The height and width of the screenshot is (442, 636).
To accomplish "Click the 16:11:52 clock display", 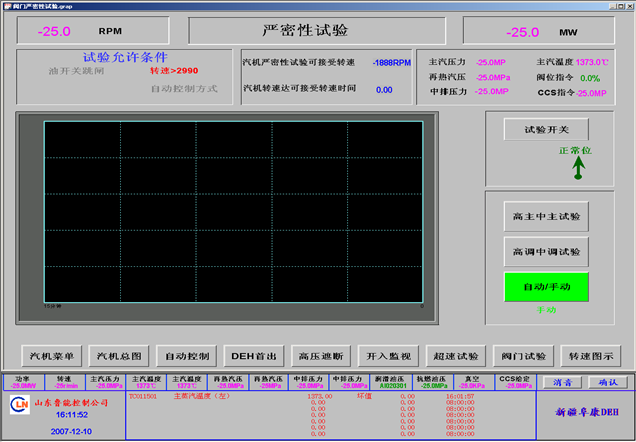I will 72,414.
